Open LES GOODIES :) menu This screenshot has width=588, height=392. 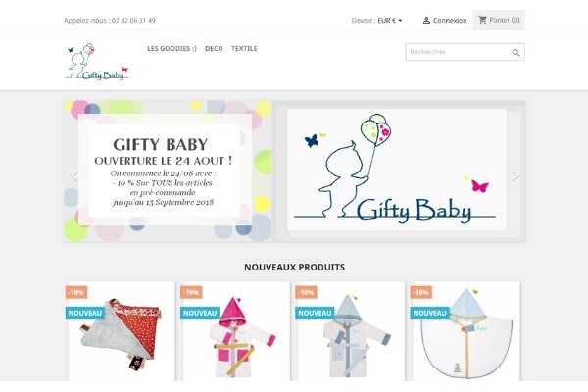point(171,48)
